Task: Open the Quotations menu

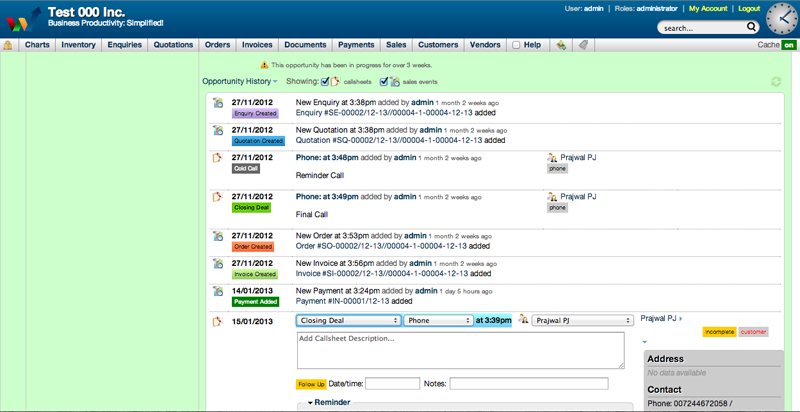Action: [x=173, y=45]
